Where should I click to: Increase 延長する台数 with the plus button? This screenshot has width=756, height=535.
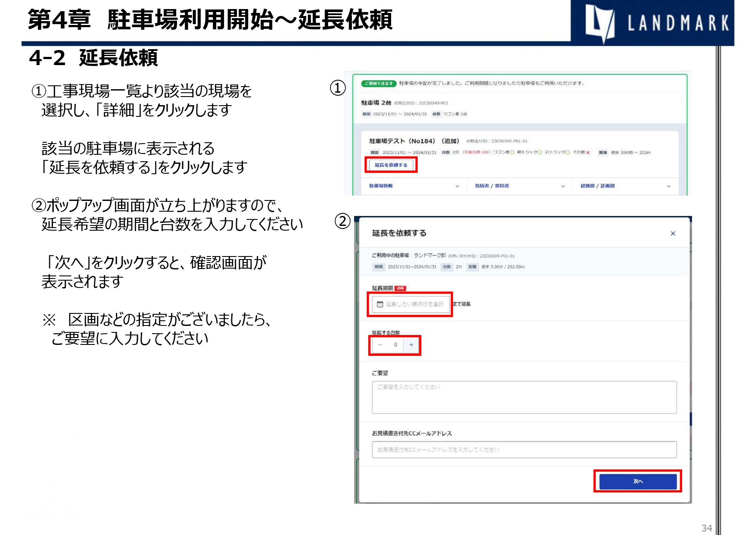411,345
